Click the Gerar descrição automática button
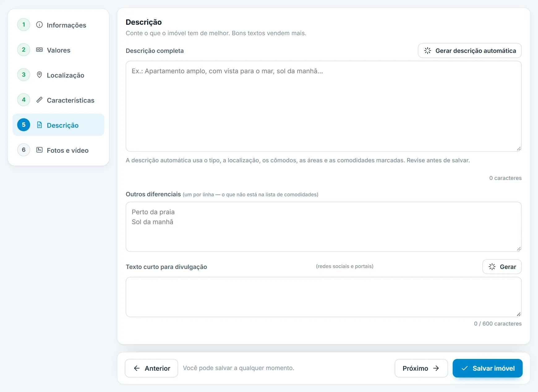Screen dimensions: 538x392 [x=470, y=51]
